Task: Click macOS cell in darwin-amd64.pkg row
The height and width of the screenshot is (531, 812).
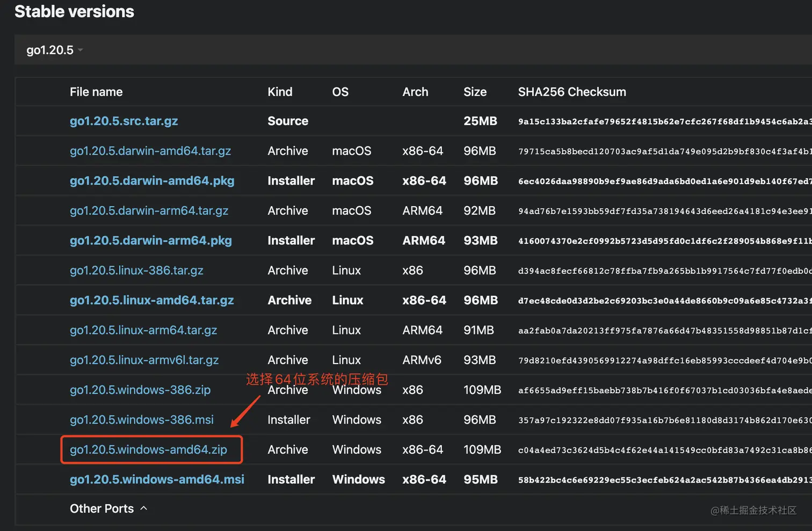Action: point(353,181)
